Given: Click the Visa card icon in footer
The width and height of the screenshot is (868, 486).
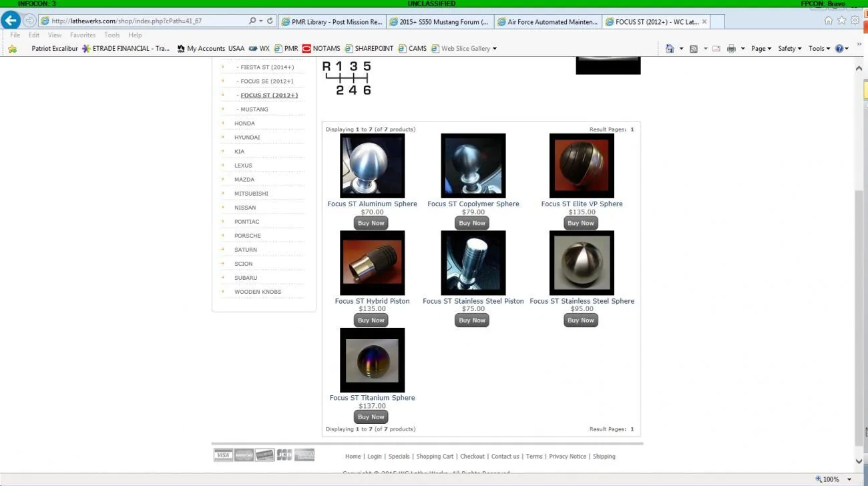Looking at the screenshot, I should click(x=223, y=455).
